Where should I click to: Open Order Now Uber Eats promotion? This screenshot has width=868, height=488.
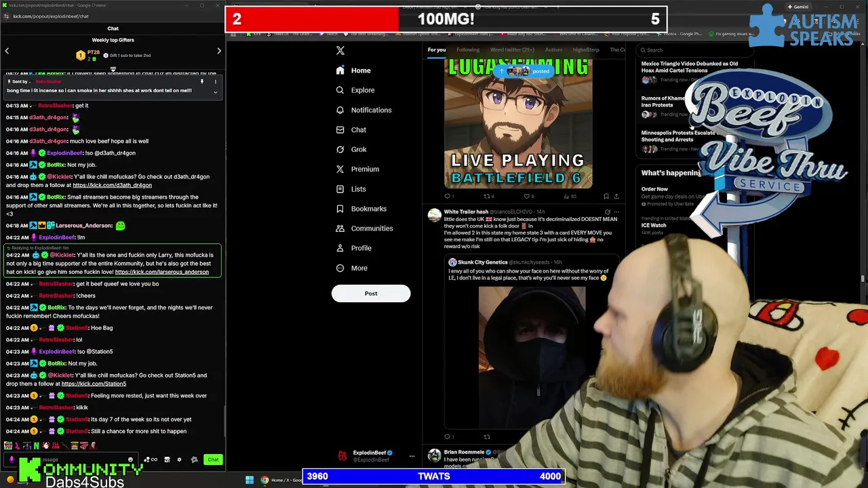click(x=654, y=189)
